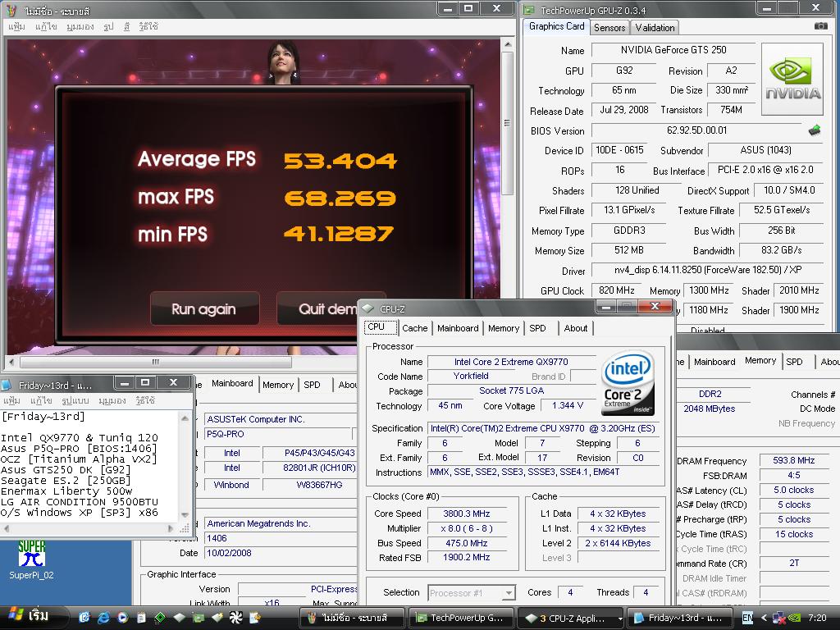Click Core Speed value 3800.3 MHz
The height and width of the screenshot is (630, 840).
point(466,514)
